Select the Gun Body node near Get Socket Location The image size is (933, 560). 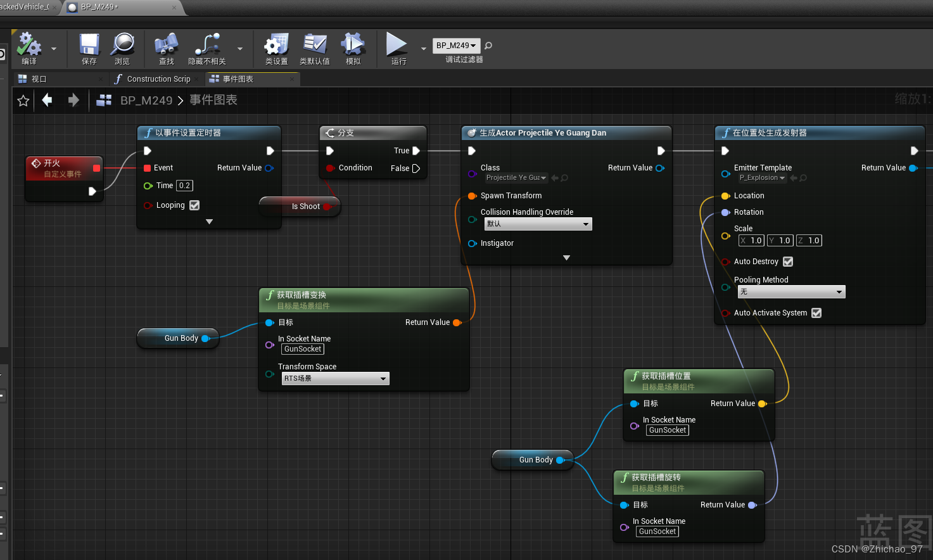532,460
